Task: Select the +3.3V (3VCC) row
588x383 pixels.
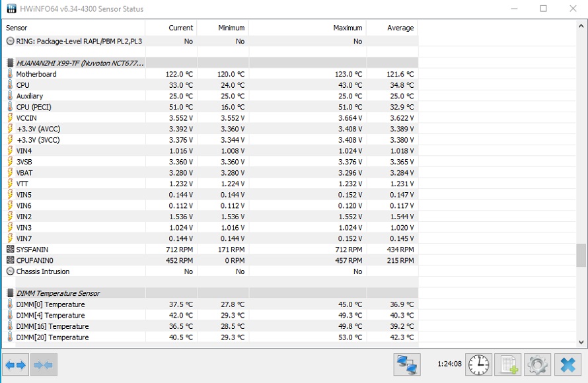Action: 210,140
